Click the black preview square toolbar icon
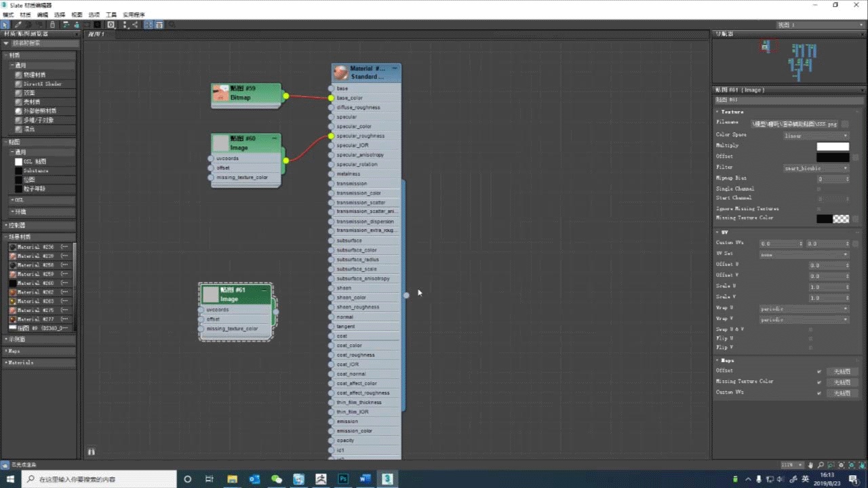 97,25
